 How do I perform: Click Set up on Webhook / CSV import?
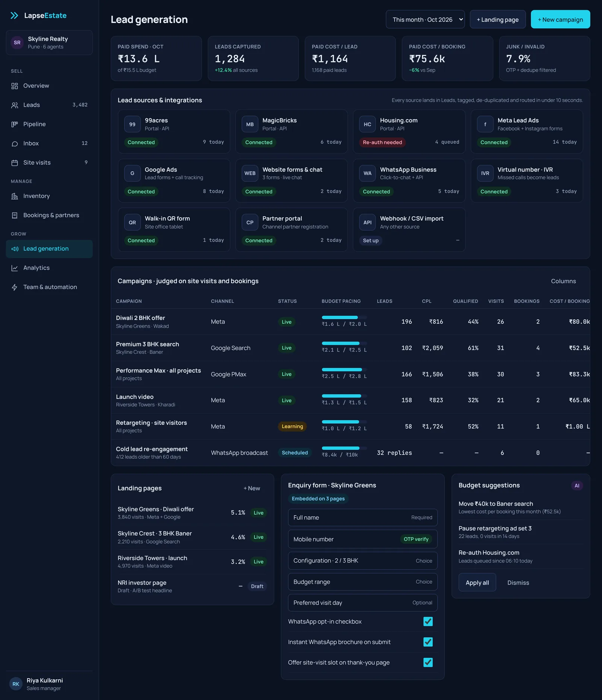point(371,241)
